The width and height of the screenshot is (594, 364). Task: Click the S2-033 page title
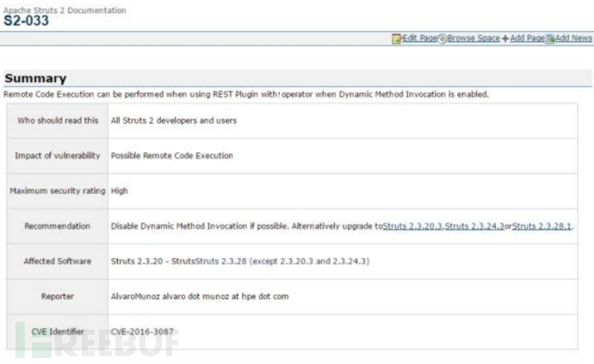[x=26, y=21]
